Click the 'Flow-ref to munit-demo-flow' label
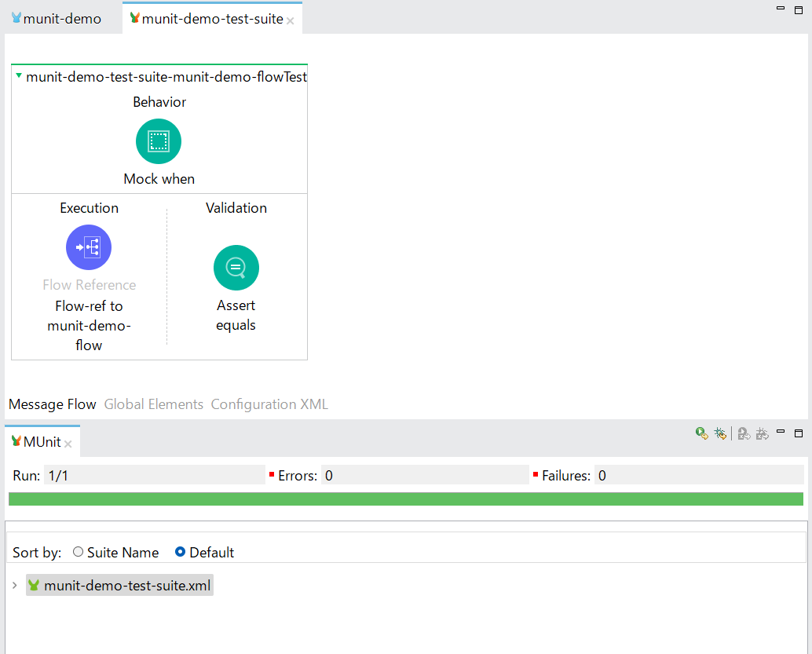This screenshot has height=654, width=812. point(89,326)
